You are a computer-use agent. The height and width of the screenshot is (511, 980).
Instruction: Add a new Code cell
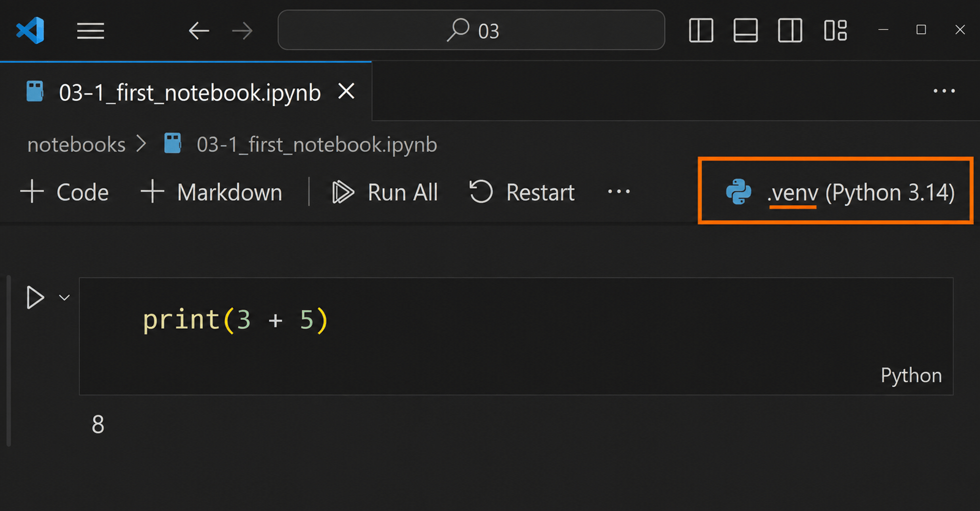pyautogui.click(x=64, y=192)
